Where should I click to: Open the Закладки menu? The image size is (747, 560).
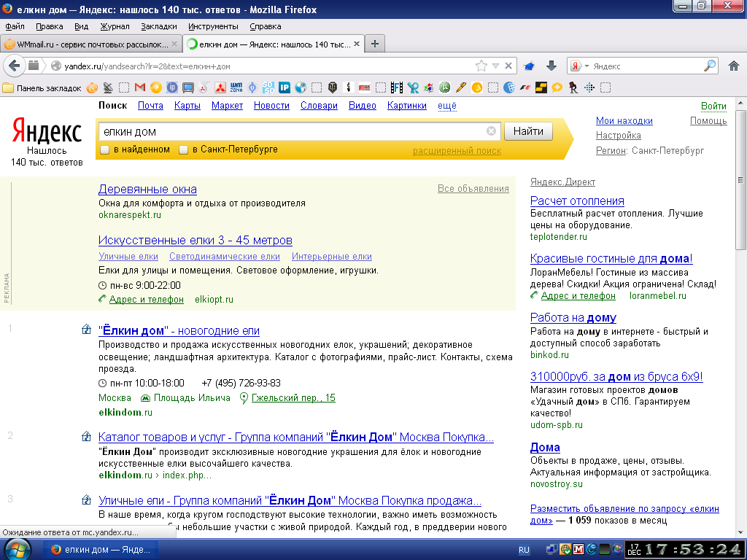pyautogui.click(x=158, y=26)
